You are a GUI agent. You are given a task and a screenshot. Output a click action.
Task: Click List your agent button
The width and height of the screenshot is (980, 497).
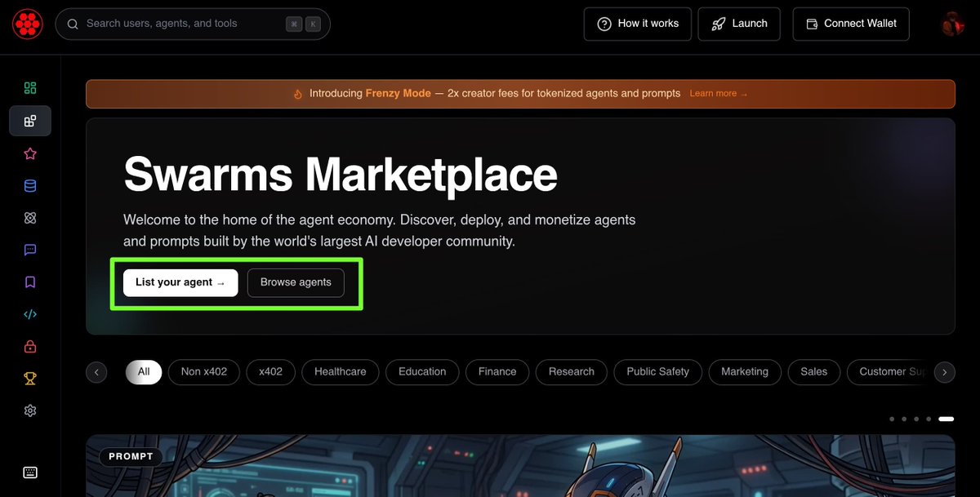click(180, 282)
